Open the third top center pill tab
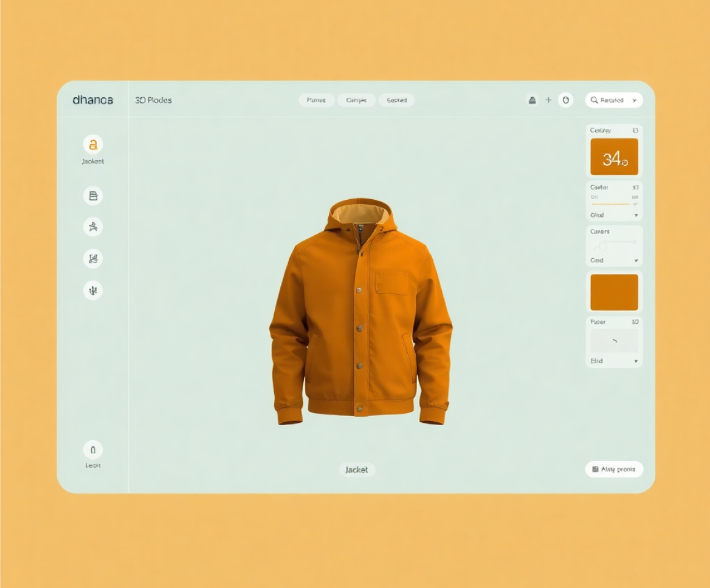This screenshot has width=710, height=588. tap(396, 100)
